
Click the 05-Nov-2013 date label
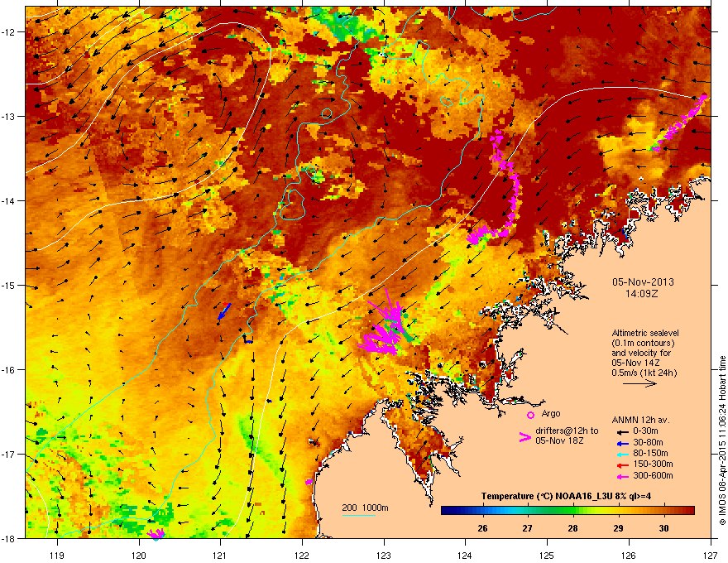(643, 282)
